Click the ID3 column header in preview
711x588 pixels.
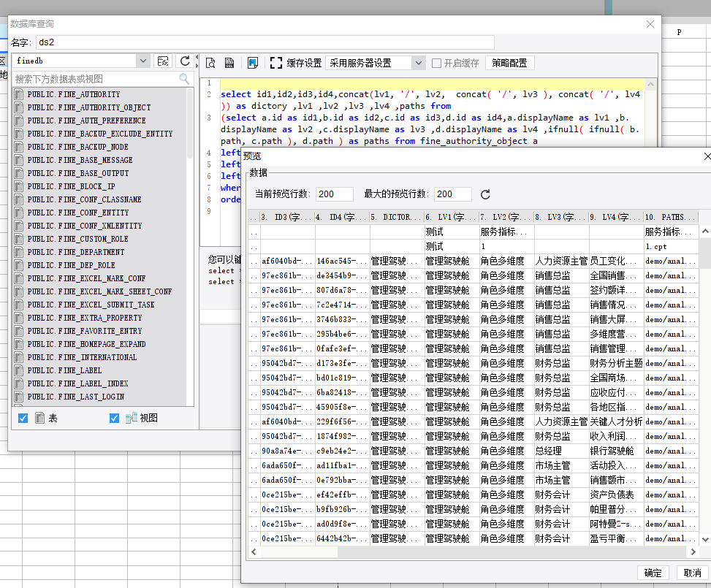pos(287,217)
